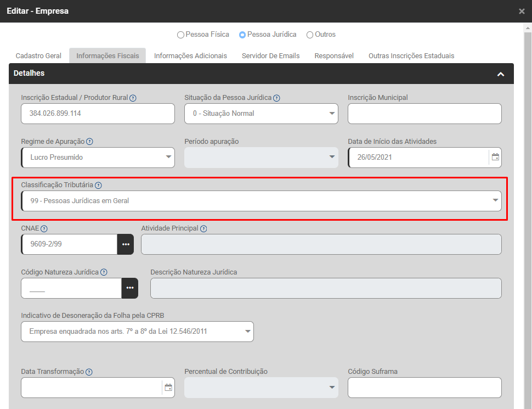
Task: Select the Pessoa Física radio option
Action: [x=180, y=35]
